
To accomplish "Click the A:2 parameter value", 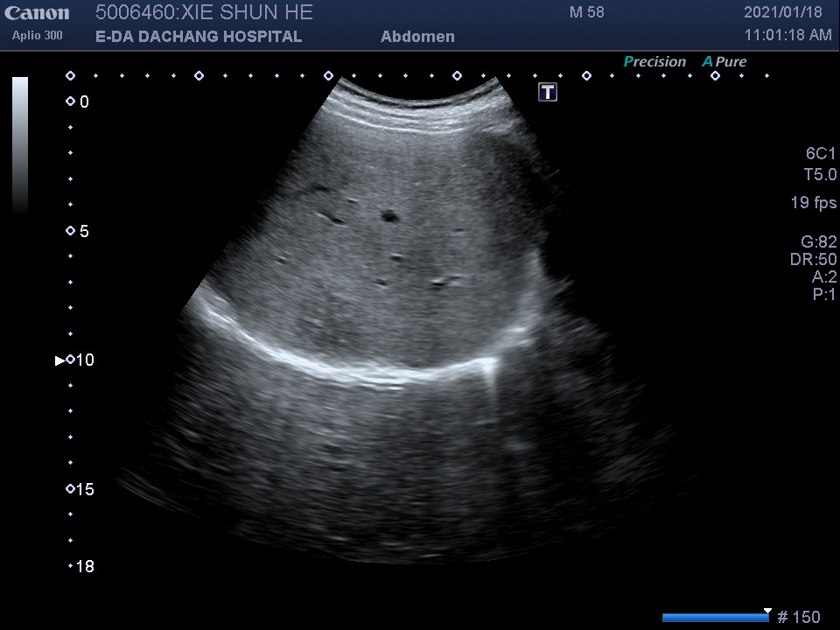I will click(x=824, y=276).
